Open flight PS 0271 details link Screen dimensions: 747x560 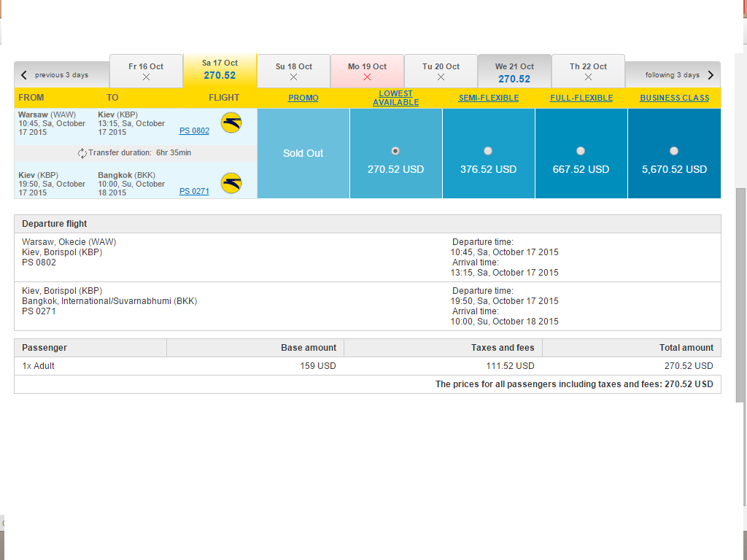(x=194, y=191)
